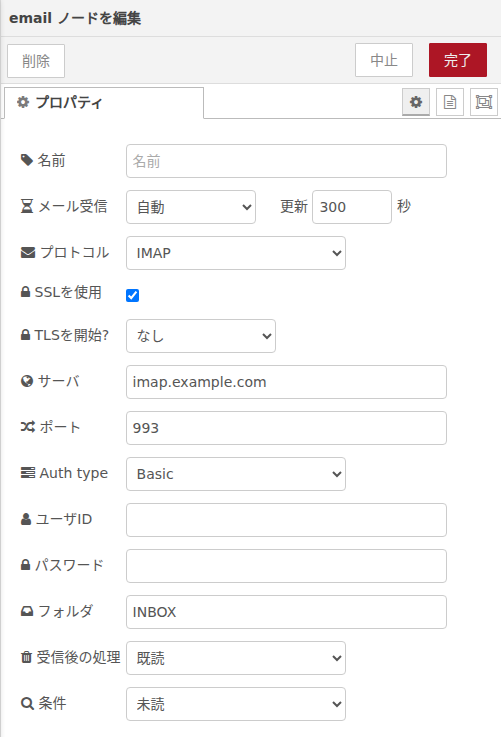
Task: Focus the ユーザID input field
Action: tap(286, 520)
